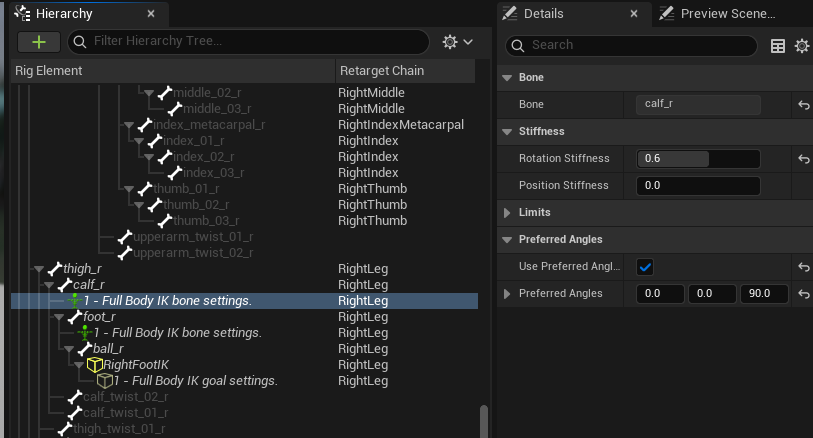The width and height of the screenshot is (813, 438).
Task: Select the middle_02_r bone
Action: point(207,93)
